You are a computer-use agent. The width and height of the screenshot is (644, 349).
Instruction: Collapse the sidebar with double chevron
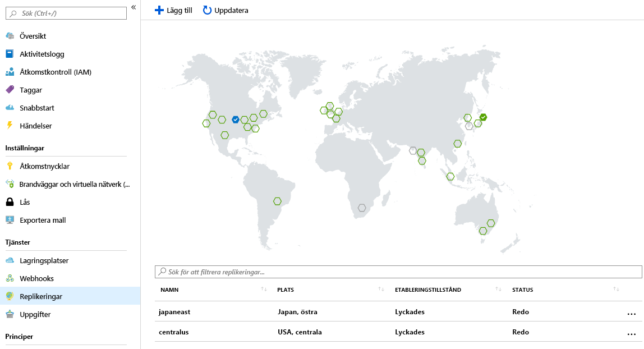pos(134,7)
